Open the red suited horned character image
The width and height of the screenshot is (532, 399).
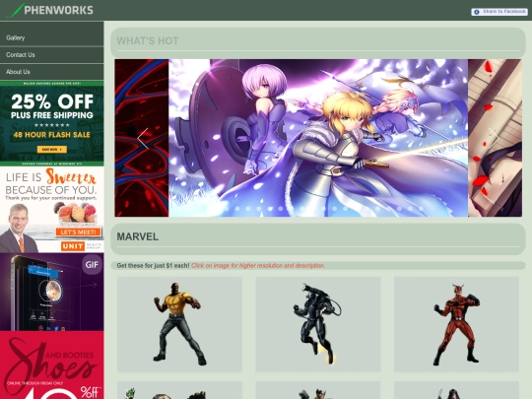click(x=456, y=324)
